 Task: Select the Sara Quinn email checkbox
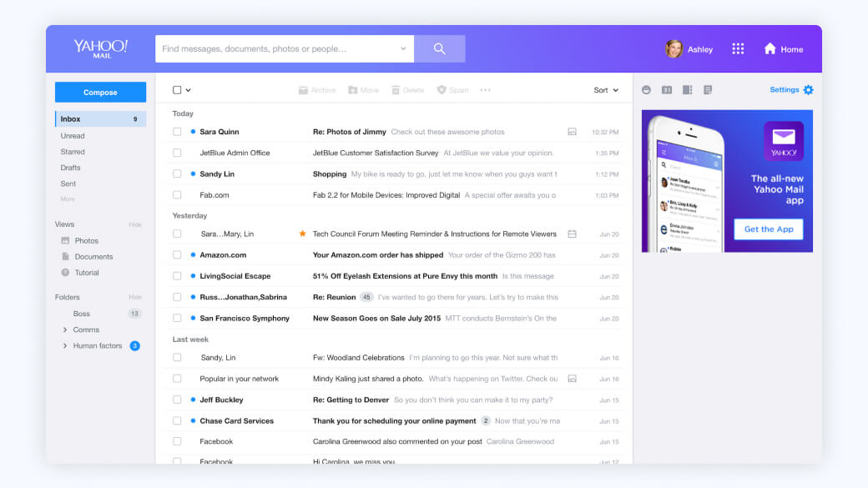pos(177,132)
